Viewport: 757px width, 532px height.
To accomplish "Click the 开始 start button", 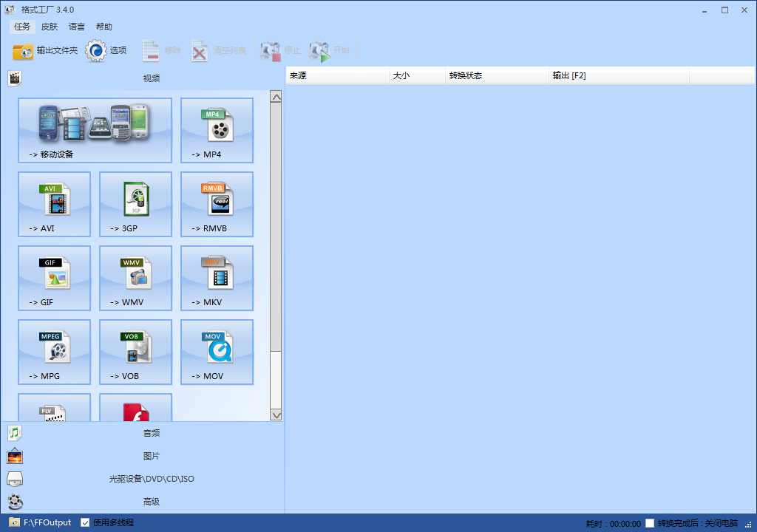I will [329, 50].
